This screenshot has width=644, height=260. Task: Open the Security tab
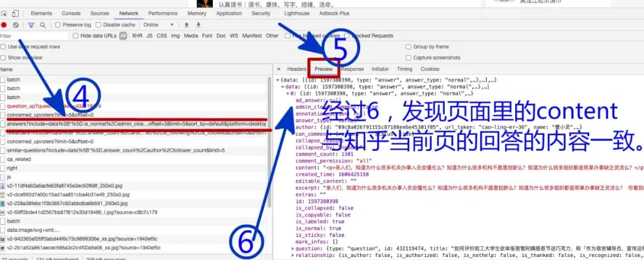coord(261,14)
